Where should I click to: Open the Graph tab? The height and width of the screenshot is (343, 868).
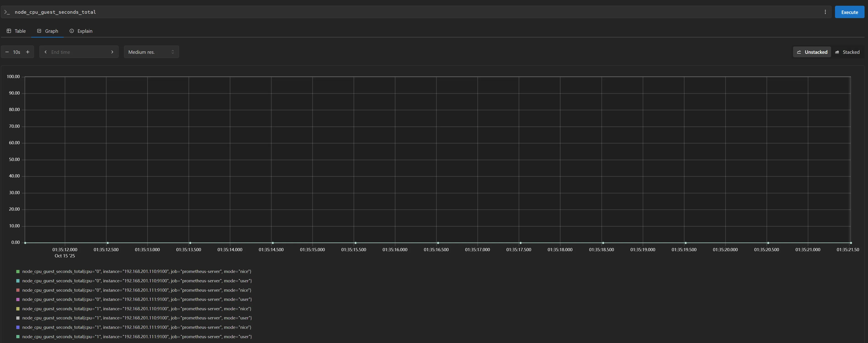(x=47, y=31)
